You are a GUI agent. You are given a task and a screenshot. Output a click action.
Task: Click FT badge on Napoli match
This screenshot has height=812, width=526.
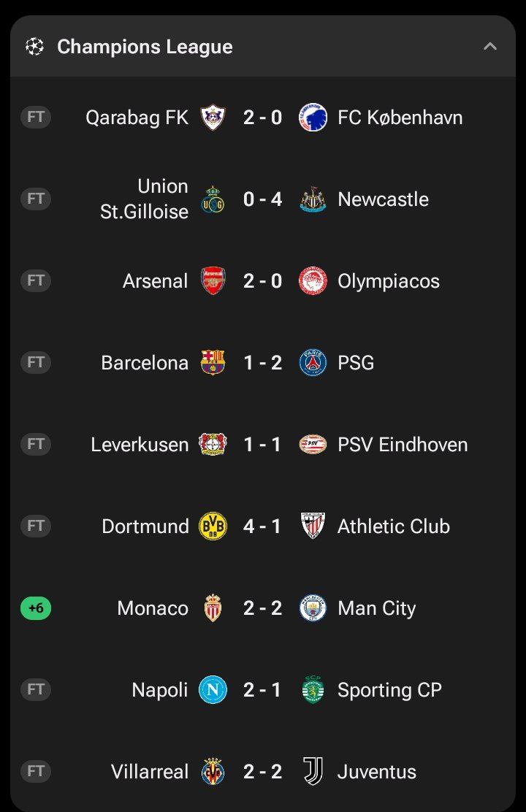(x=36, y=690)
